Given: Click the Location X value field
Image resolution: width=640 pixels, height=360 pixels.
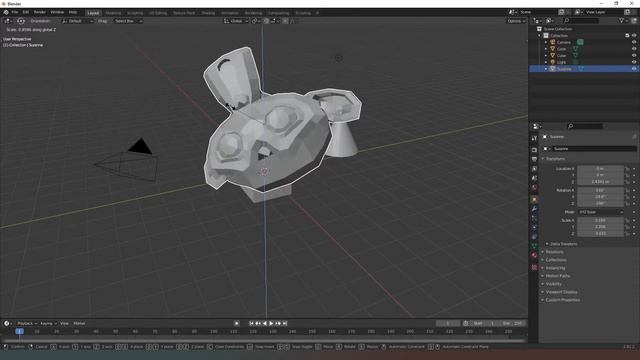Looking at the screenshot, I should click(x=600, y=168).
